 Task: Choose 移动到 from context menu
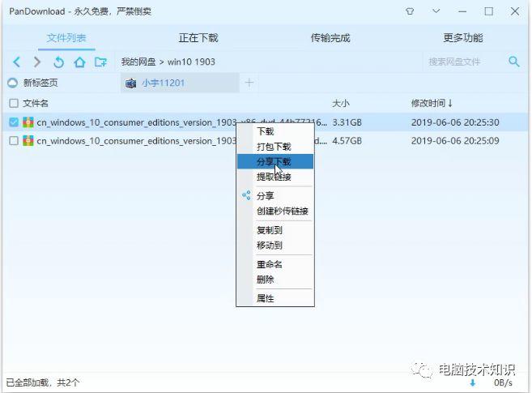point(275,245)
